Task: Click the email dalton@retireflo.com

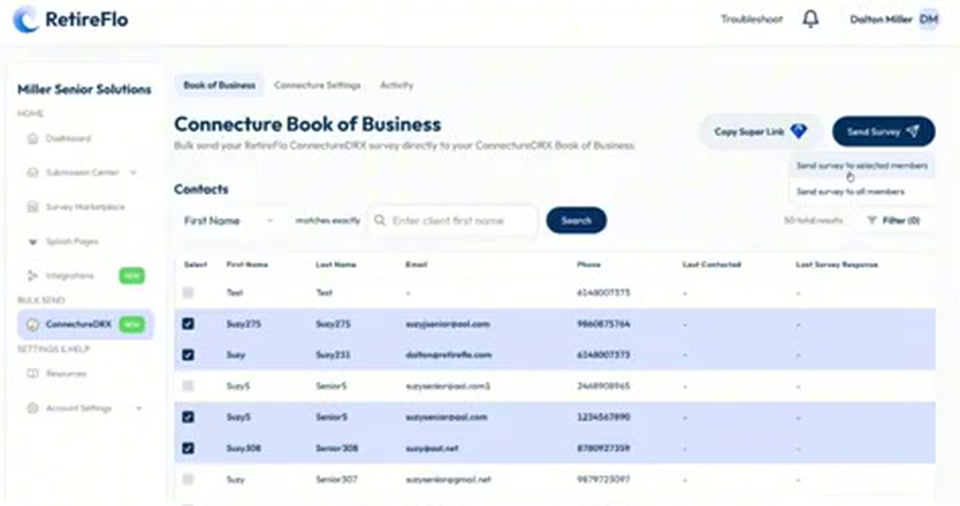Action: 448,355
